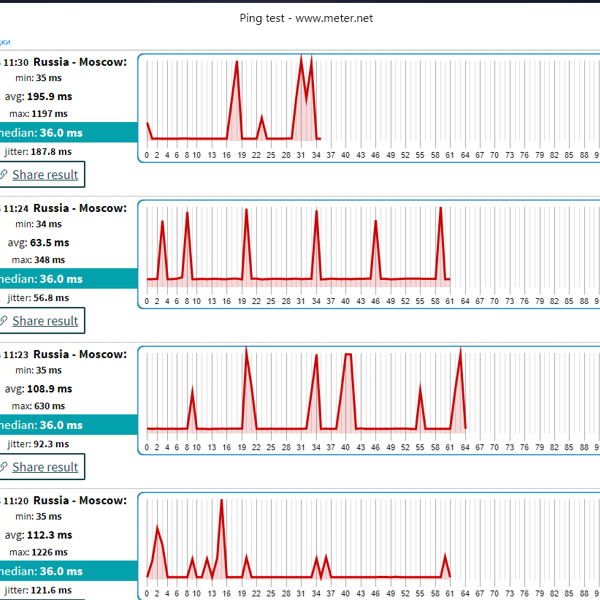Click the 'max: 630 ms' value
The height and width of the screenshot is (600, 600).
38,406
